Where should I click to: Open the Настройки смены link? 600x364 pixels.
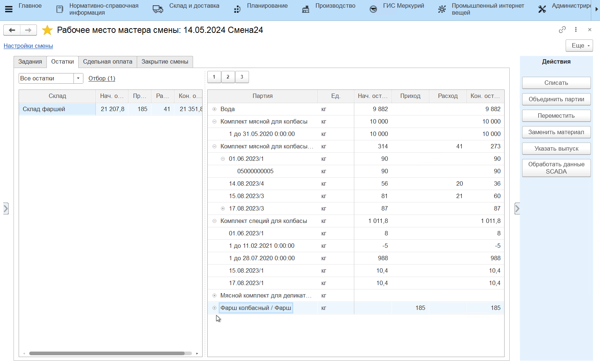click(28, 46)
